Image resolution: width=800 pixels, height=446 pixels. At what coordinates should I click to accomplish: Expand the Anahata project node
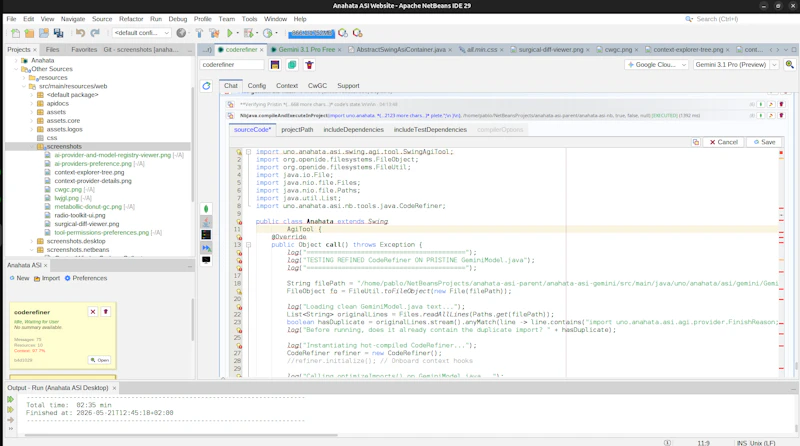pyautogui.click(x=16, y=60)
